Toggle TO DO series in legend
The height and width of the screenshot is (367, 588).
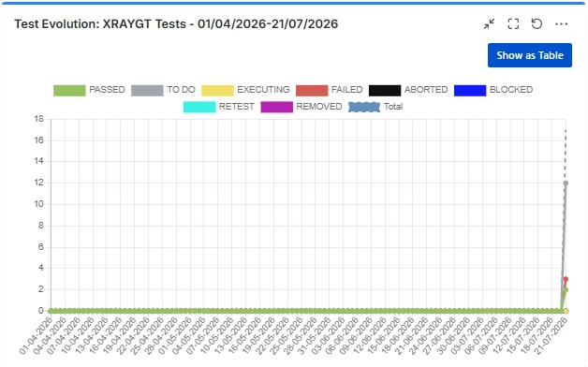click(x=163, y=90)
